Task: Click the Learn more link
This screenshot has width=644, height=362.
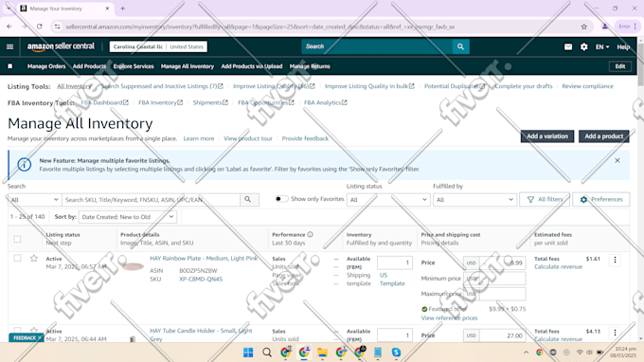Action: pyautogui.click(x=199, y=138)
